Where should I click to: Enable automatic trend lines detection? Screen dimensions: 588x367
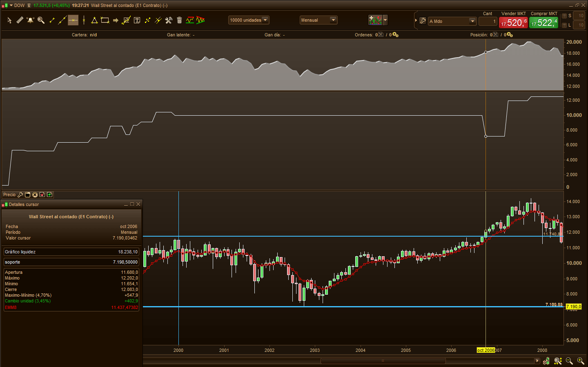coord(200,20)
